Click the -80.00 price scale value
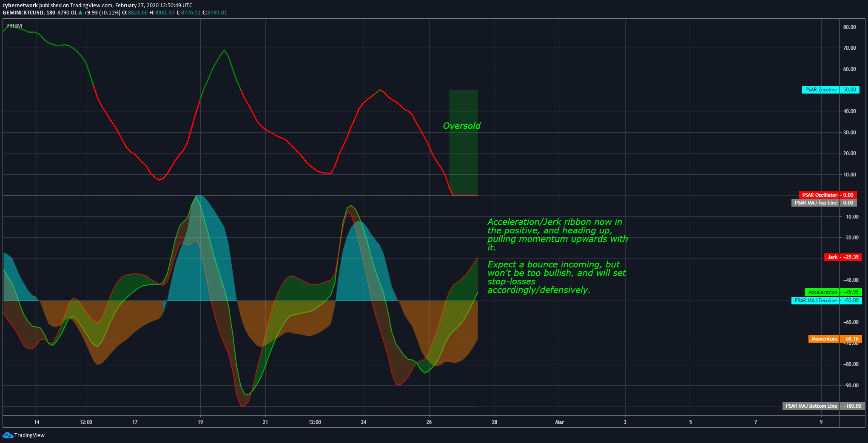 tap(850, 364)
